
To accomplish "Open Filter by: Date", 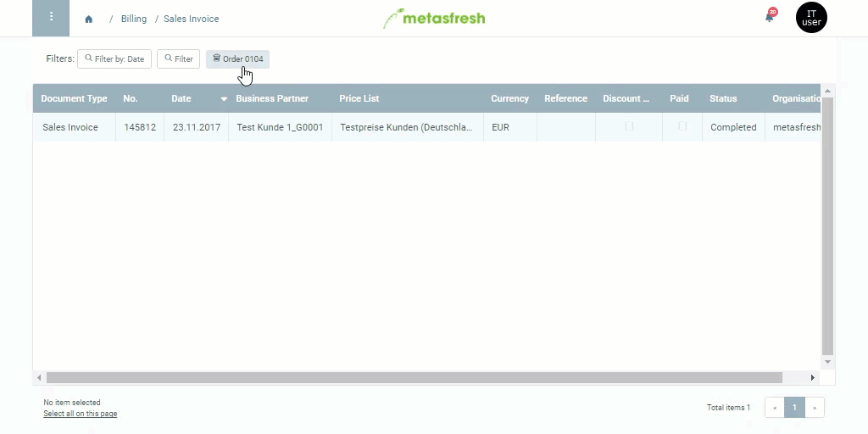I will pyautogui.click(x=114, y=58).
